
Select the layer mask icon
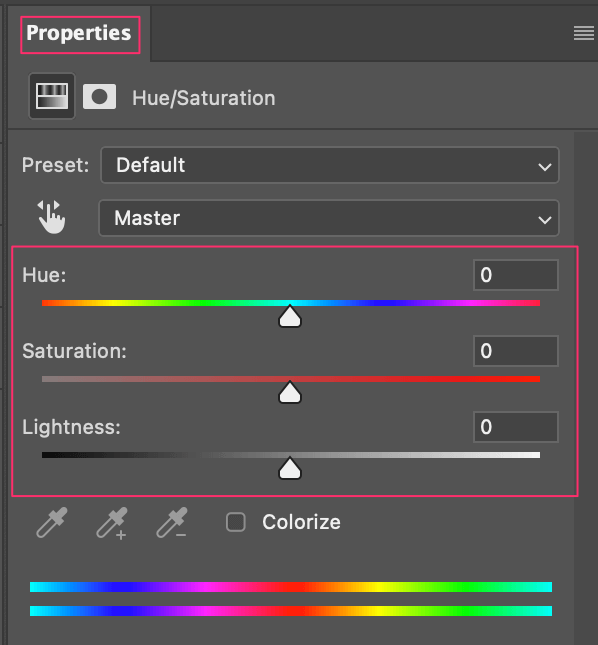coord(99,97)
